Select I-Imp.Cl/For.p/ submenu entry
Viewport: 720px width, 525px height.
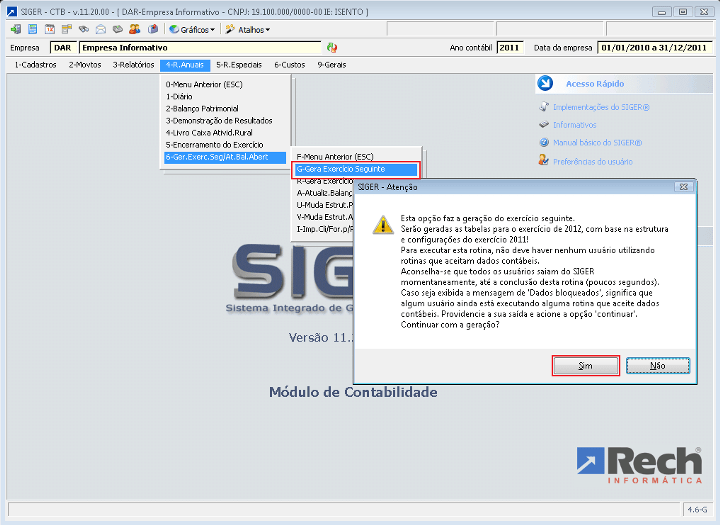pyautogui.click(x=324, y=229)
